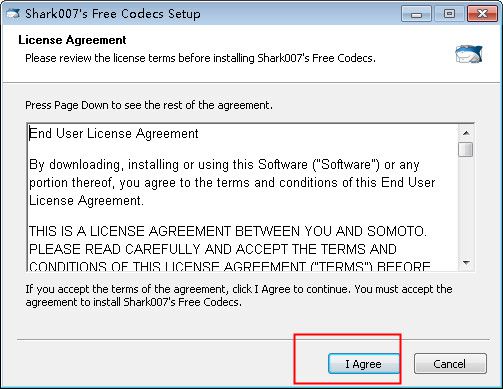This screenshot has width=503, height=389.
Task: Click the 'THIS IS A LICENSE AGREEMENT' line
Action: coord(228,231)
